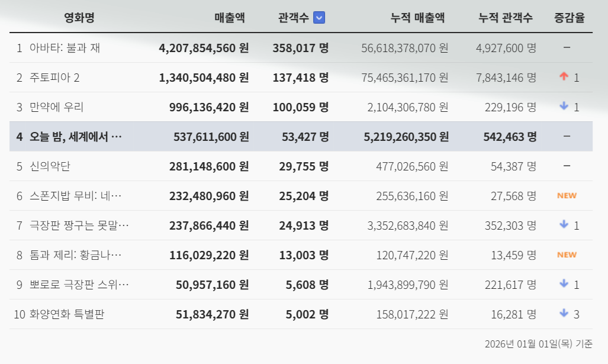This screenshot has width=608, height=364.
Task: Click the audience count 137,418 명
Action: [x=301, y=78]
